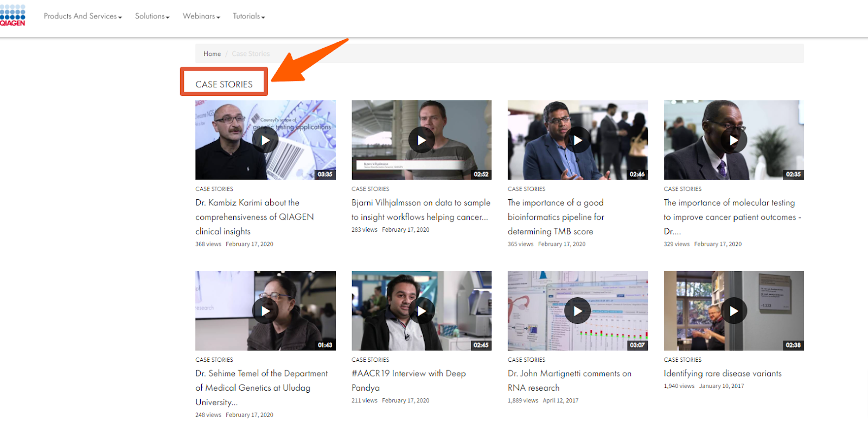Click Case Stories tag above molecular testing title

coord(683,189)
